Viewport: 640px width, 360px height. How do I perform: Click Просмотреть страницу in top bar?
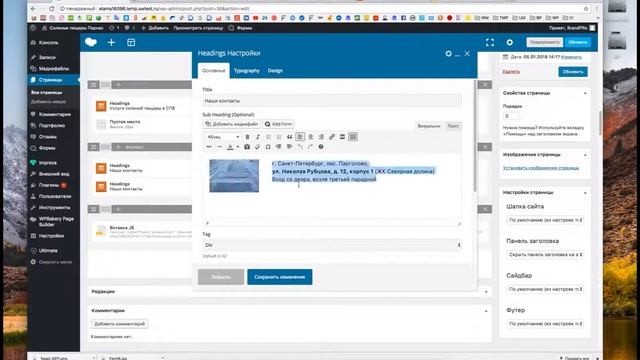(198, 28)
